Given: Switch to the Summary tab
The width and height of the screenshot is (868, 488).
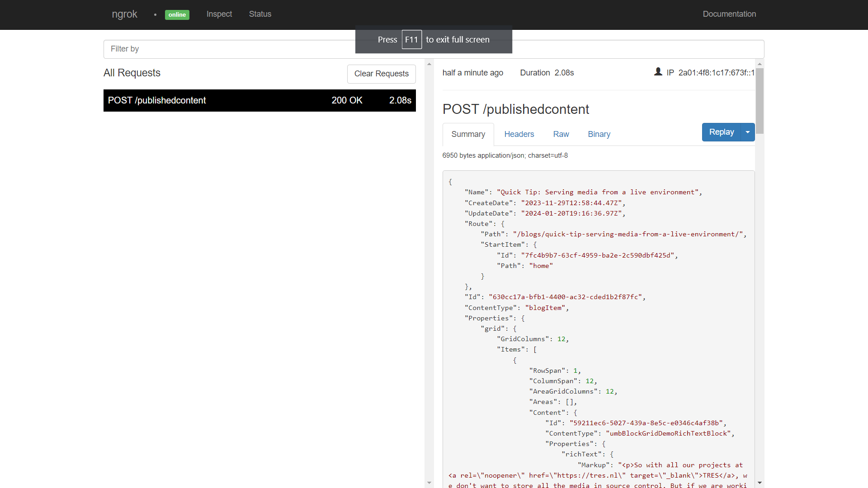Looking at the screenshot, I should 468,134.
